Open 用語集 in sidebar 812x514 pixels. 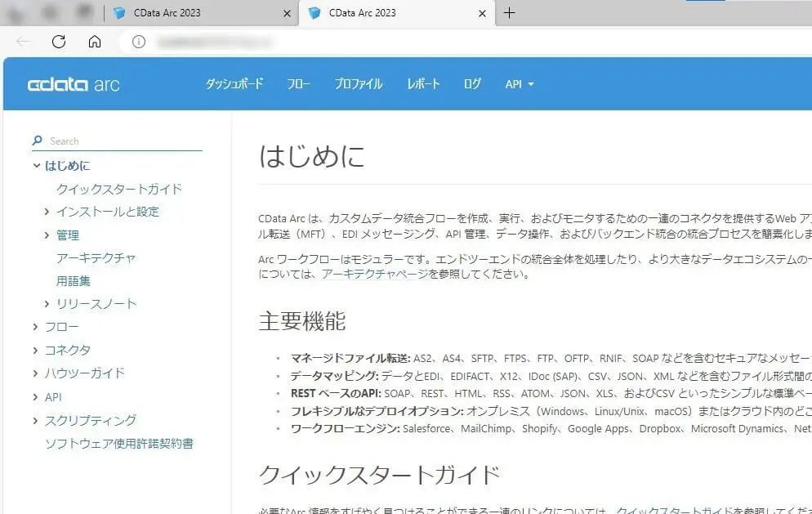[x=73, y=281]
